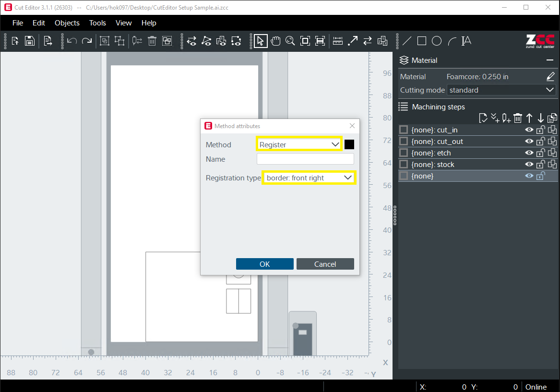Viewport: 560px width, 392px height.
Task: Click the black method color swatch
Action: pos(349,144)
